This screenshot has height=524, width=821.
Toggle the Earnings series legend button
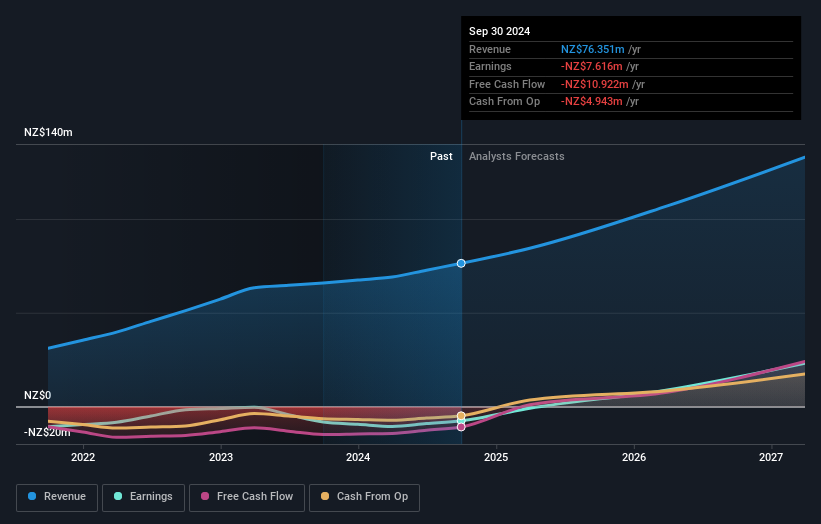[x=143, y=497]
